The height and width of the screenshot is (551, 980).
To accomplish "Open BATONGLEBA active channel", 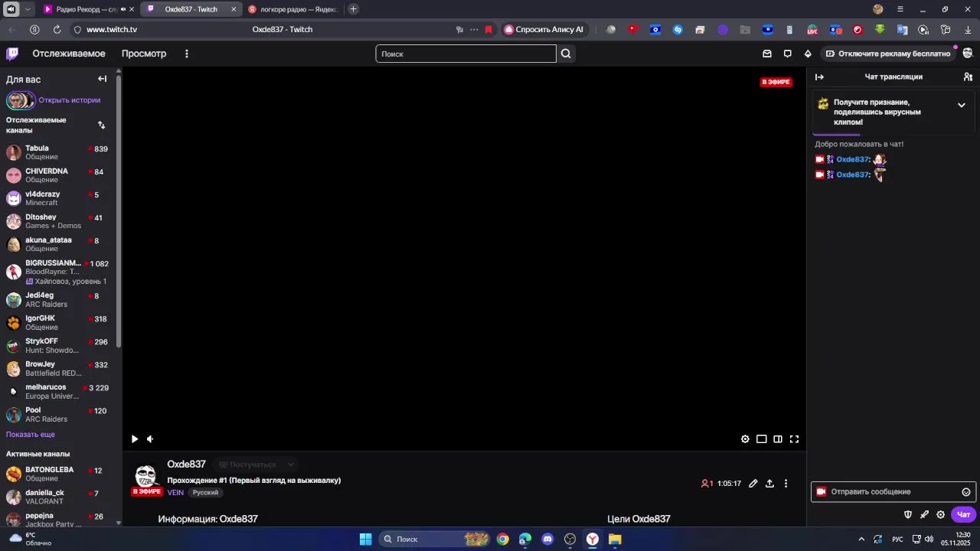I will click(x=58, y=474).
